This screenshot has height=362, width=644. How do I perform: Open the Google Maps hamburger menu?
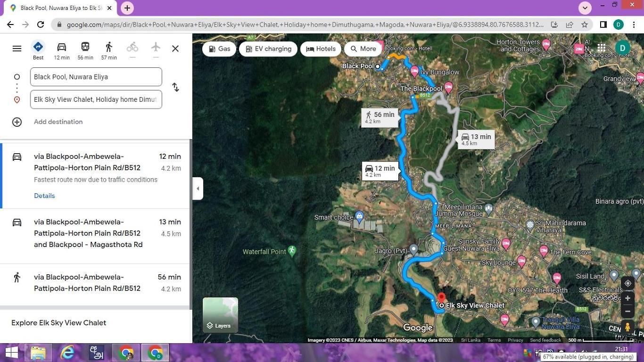tap(17, 48)
